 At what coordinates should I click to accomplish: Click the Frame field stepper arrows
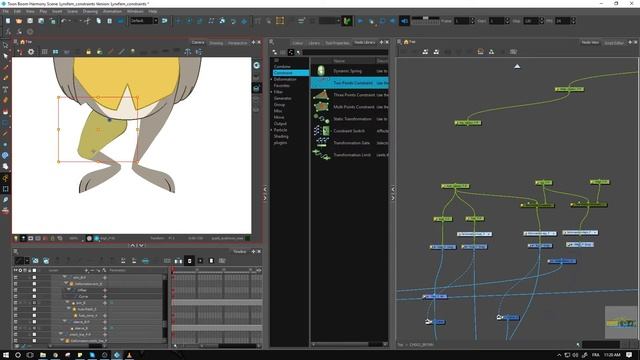tap(473, 21)
